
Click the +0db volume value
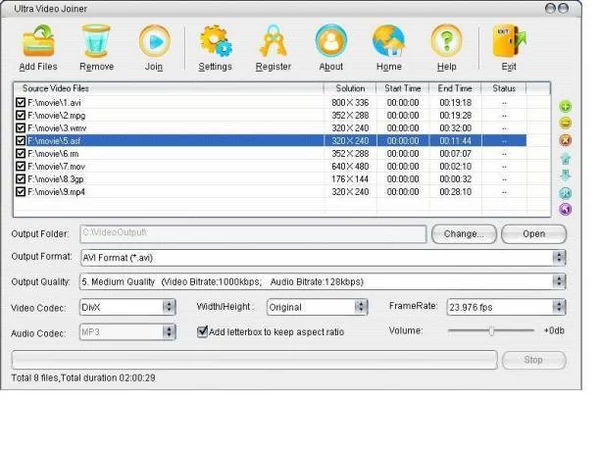click(x=554, y=330)
